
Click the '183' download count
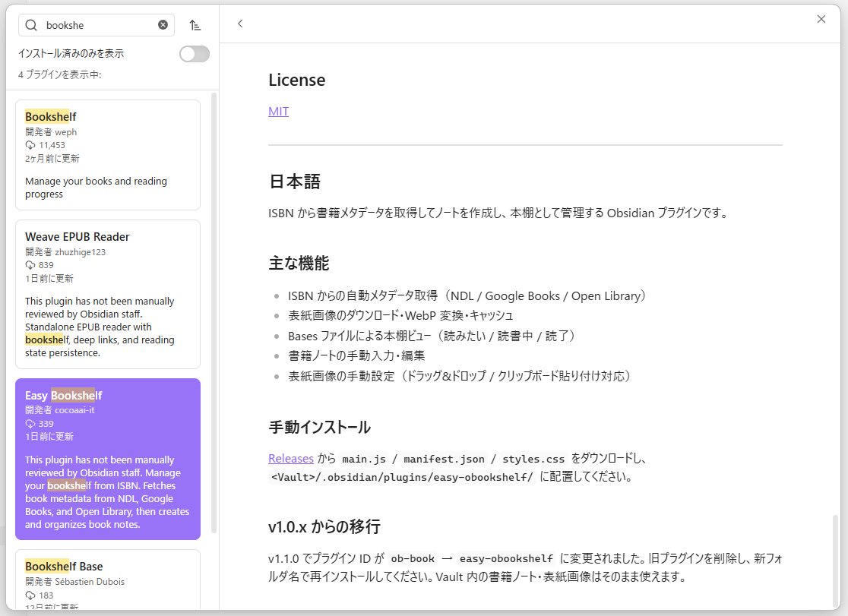46,595
